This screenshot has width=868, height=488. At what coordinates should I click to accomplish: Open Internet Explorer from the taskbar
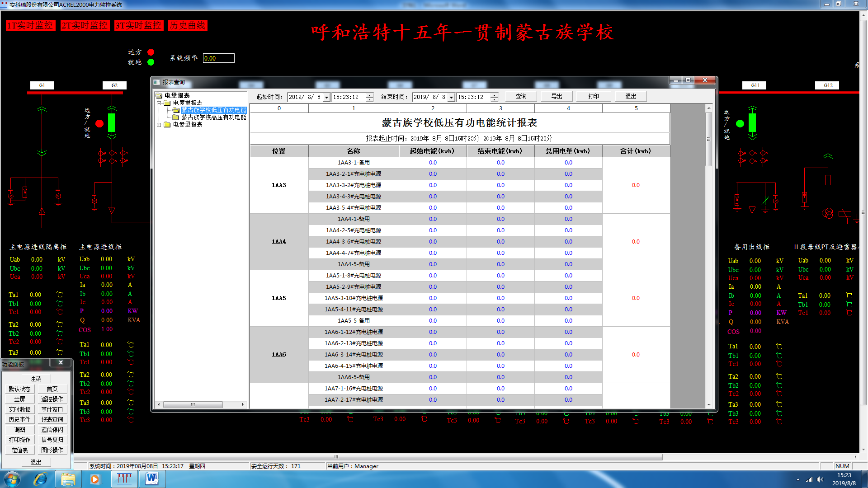coord(40,479)
